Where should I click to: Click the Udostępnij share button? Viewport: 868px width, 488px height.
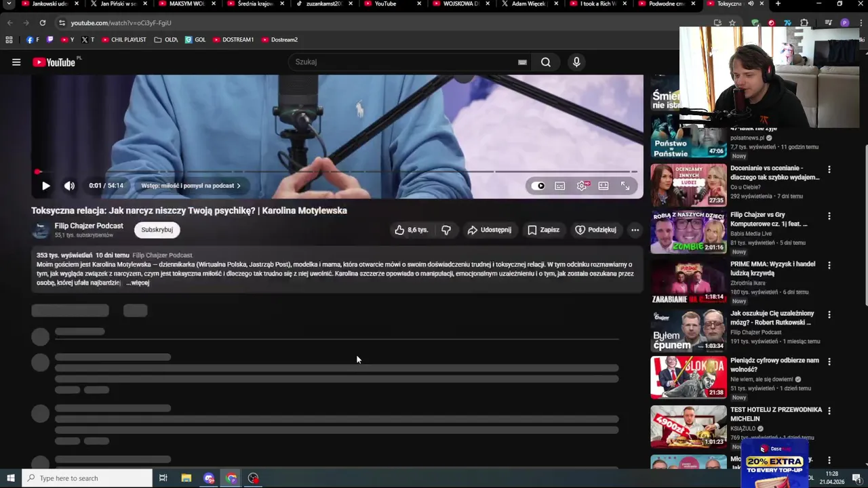click(489, 230)
